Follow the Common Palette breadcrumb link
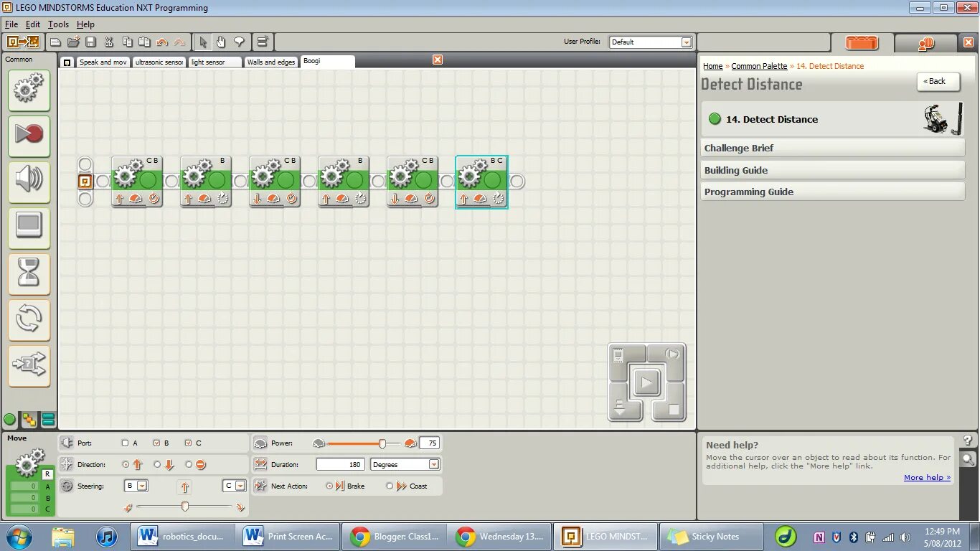The width and height of the screenshot is (980, 551). tap(759, 66)
